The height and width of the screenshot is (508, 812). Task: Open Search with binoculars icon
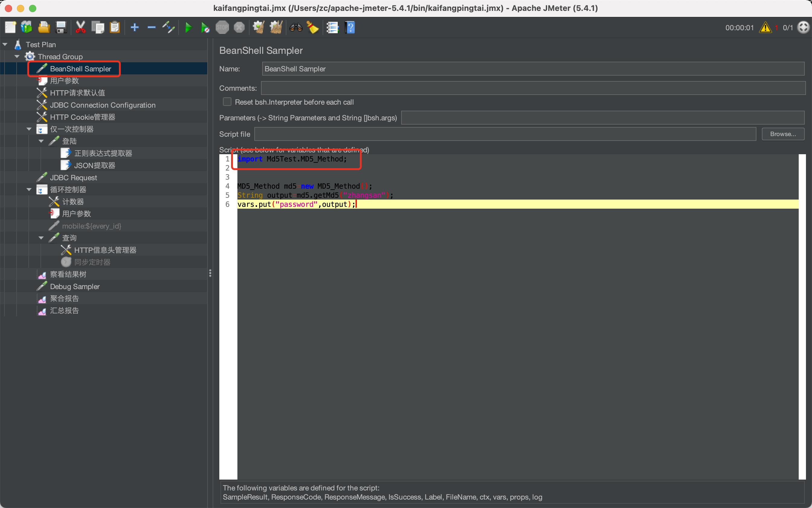pyautogui.click(x=296, y=27)
